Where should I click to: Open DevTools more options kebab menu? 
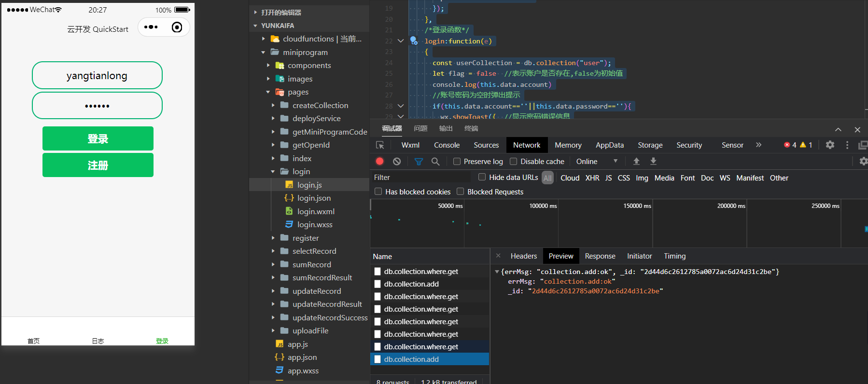tap(847, 145)
